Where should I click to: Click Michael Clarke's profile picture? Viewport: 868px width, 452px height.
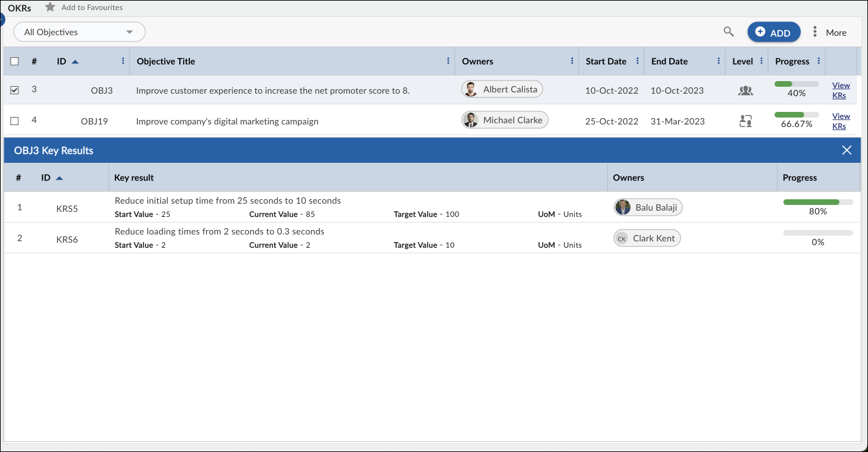pos(470,119)
